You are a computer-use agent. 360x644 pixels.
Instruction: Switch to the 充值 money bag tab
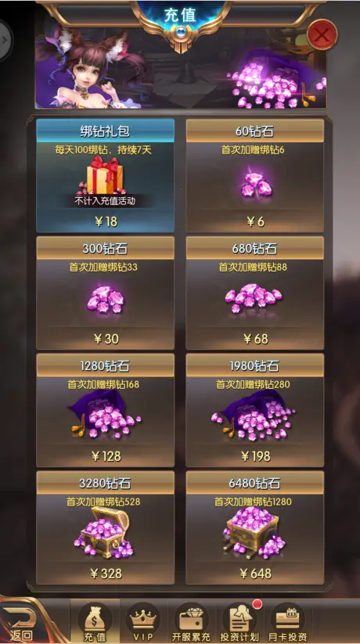[95, 621]
